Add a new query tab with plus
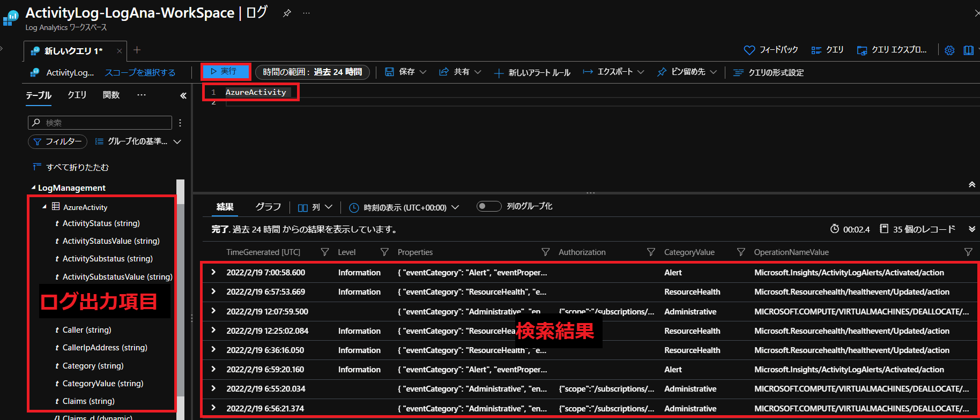Screen dimensions: 980x420 tap(137, 50)
